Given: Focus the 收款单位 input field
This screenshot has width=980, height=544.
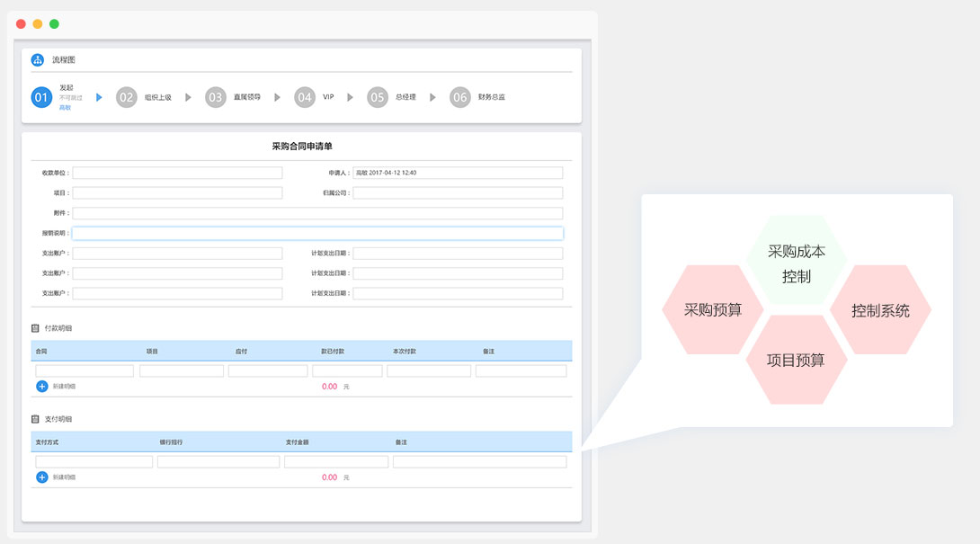Looking at the screenshot, I should [x=177, y=173].
